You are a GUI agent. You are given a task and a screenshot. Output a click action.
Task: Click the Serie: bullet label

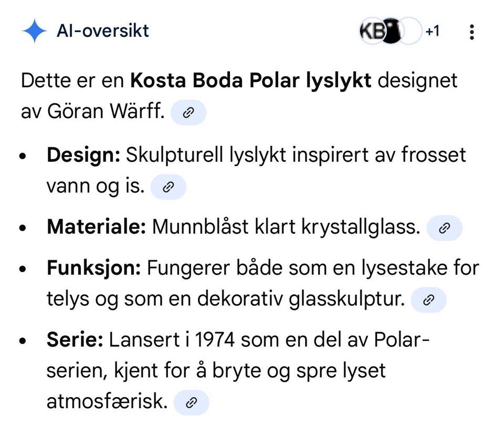pos(75,340)
